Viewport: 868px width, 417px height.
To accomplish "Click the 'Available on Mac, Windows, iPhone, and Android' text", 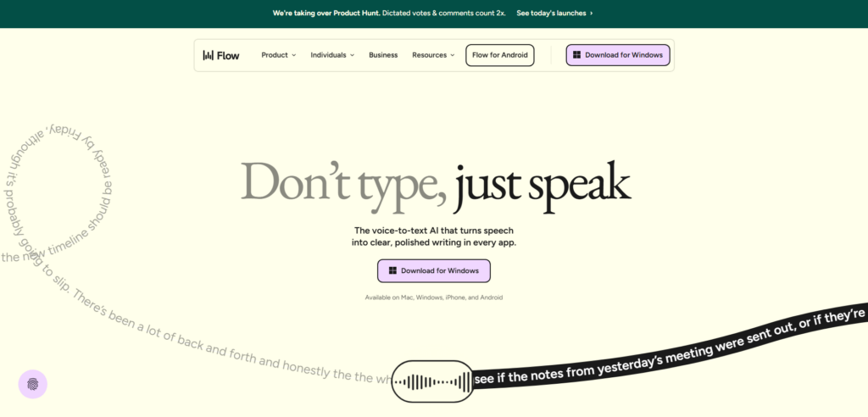I will pos(434,297).
